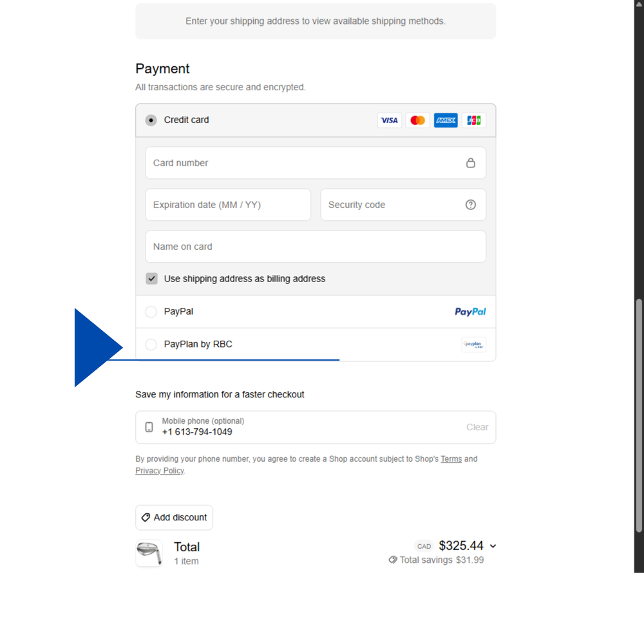Click the JCB card logo
This screenshot has height=644, width=644.
(x=474, y=120)
